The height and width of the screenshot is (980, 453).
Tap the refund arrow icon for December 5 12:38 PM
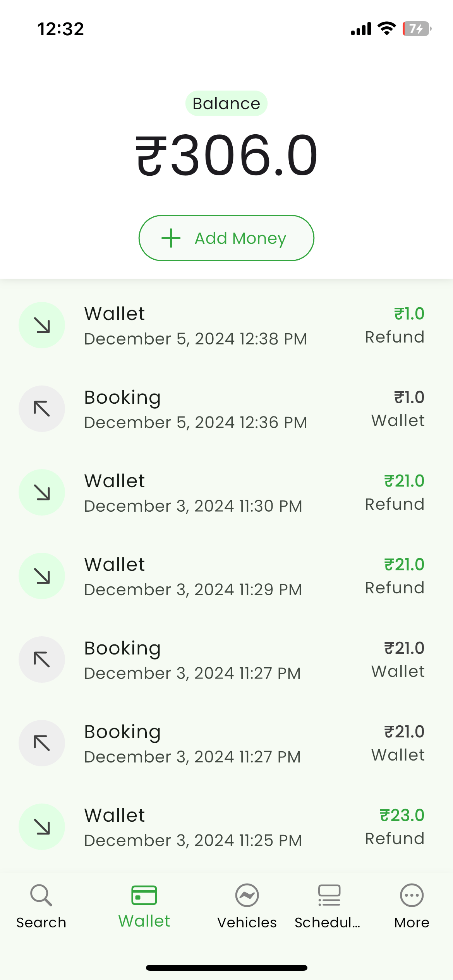click(x=42, y=325)
